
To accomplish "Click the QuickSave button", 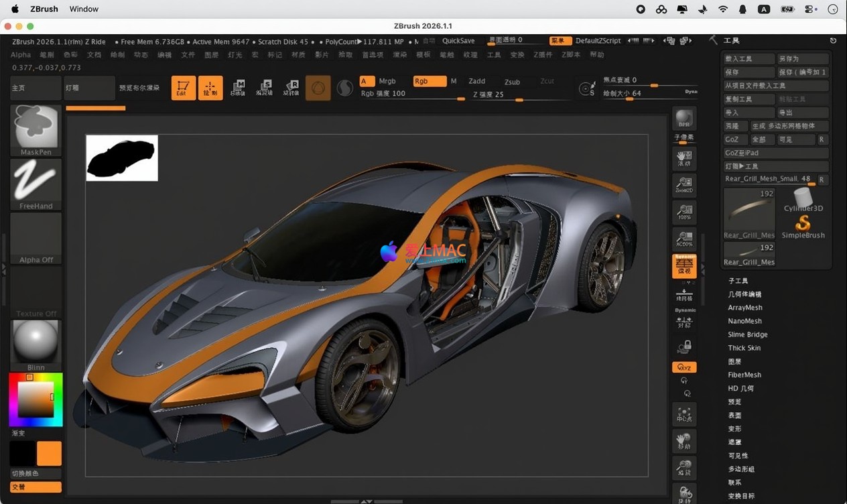I will (458, 41).
